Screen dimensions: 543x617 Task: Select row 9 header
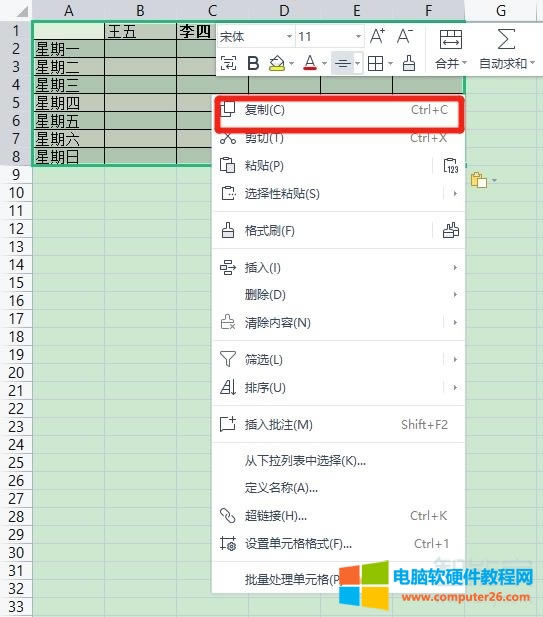[16, 174]
